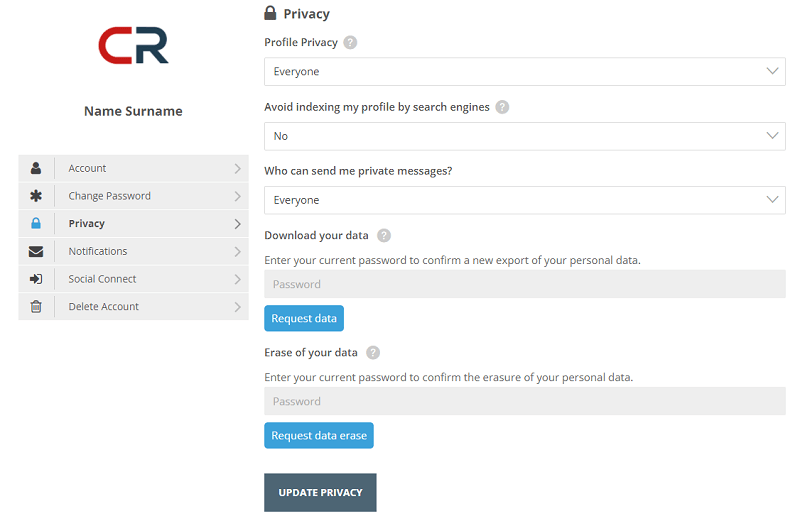Click help icon beside Erase of your data
The image size is (800, 516).
373,353
